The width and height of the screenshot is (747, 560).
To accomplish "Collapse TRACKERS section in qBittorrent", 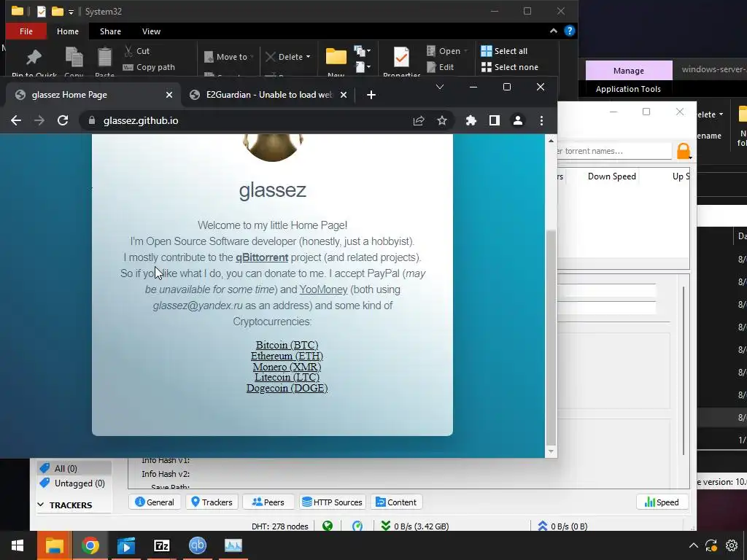I will (41, 505).
